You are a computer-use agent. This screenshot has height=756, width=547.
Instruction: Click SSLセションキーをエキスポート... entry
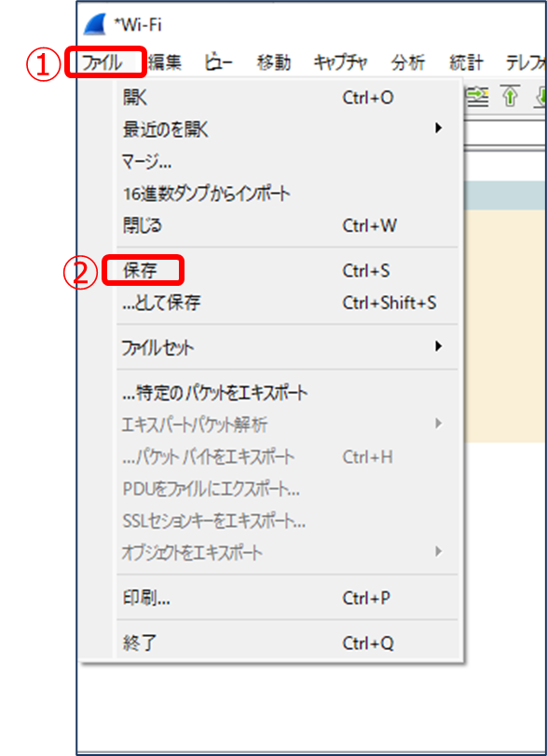pos(287,520)
